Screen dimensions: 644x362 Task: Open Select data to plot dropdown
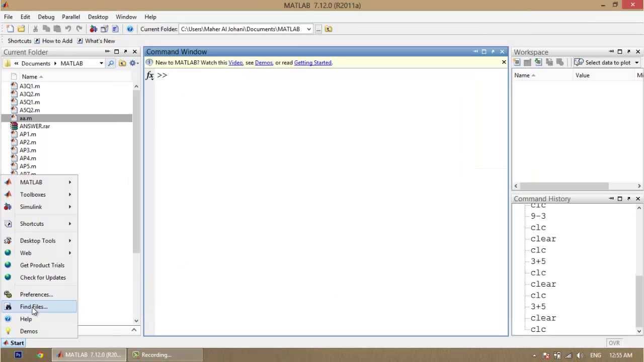click(606, 62)
